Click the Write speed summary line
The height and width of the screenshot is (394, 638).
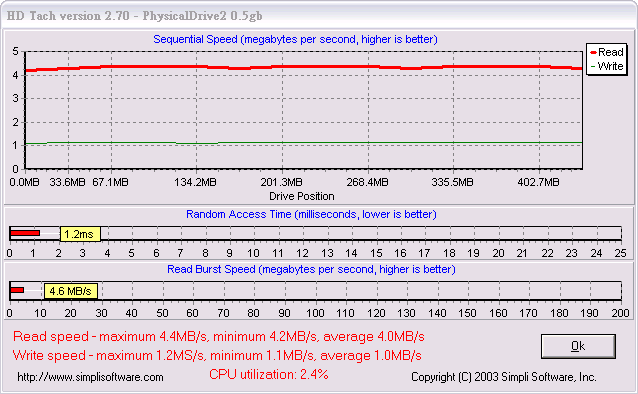[x=217, y=355]
